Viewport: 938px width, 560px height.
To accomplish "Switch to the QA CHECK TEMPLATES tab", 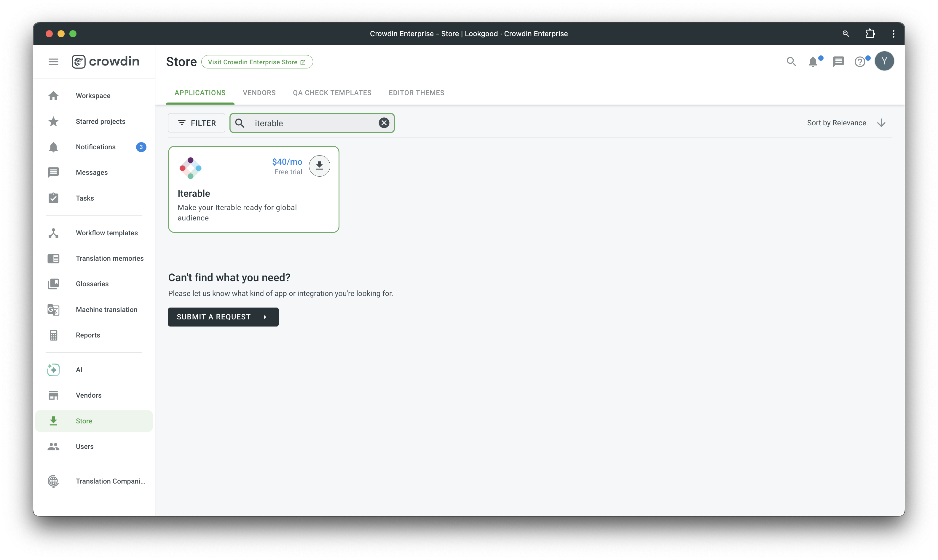I will (x=332, y=93).
